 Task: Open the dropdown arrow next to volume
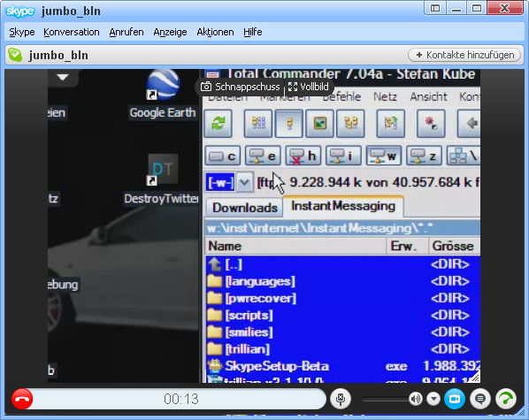click(433, 399)
